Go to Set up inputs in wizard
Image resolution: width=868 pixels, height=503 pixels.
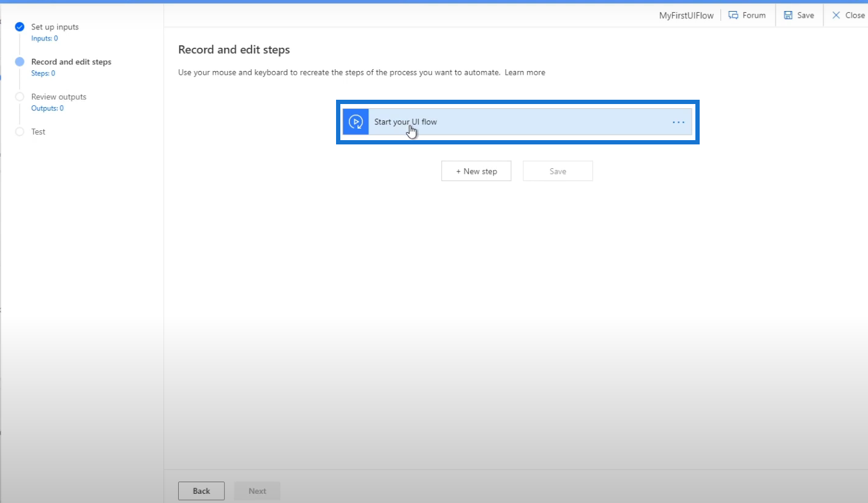pyautogui.click(x=55, y=27)
